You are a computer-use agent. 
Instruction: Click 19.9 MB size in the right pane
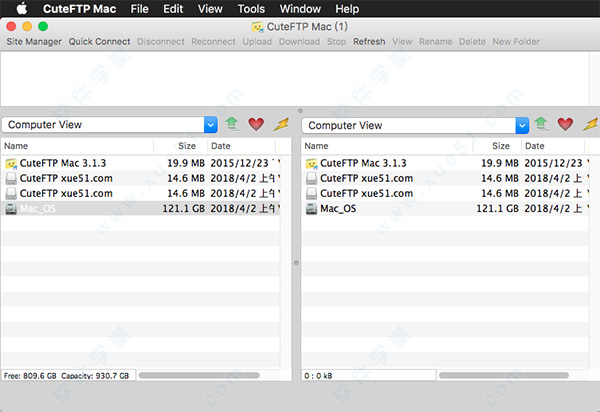(500, 163)
